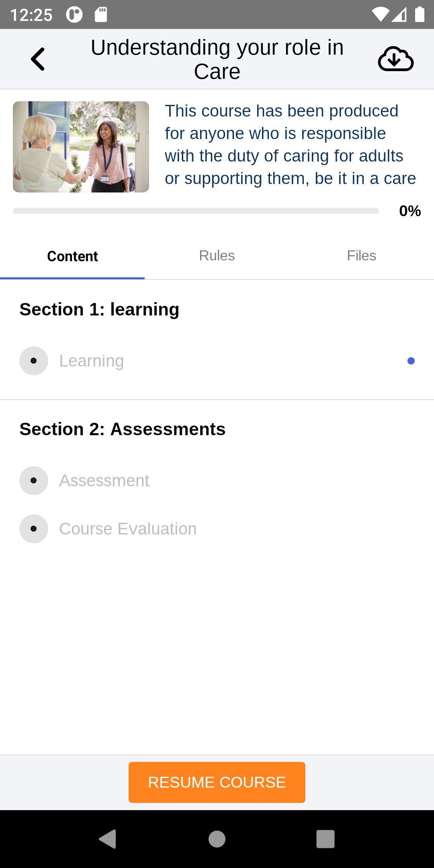Open the Learning lesson
434x868 pixels.
coord(92,361)
